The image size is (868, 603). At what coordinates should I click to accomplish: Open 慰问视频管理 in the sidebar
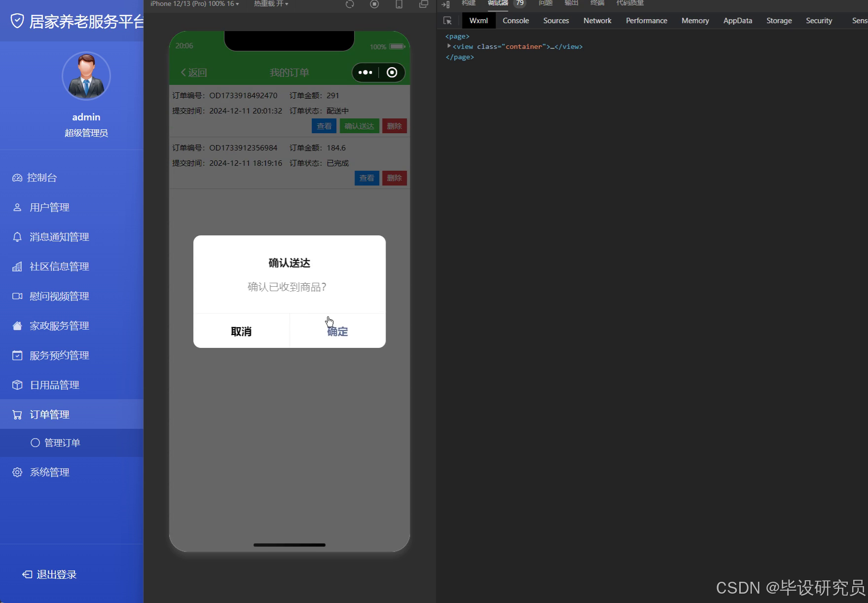point(72,296)
